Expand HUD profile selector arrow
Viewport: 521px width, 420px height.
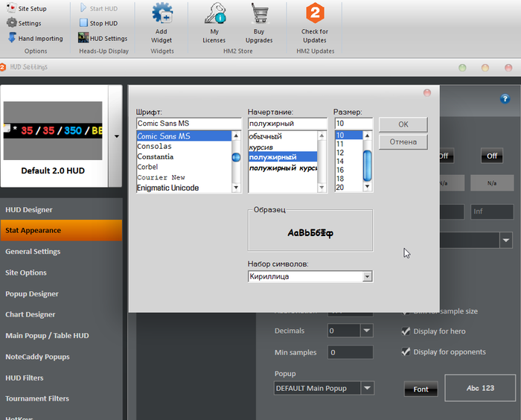(x=116, y=136)
